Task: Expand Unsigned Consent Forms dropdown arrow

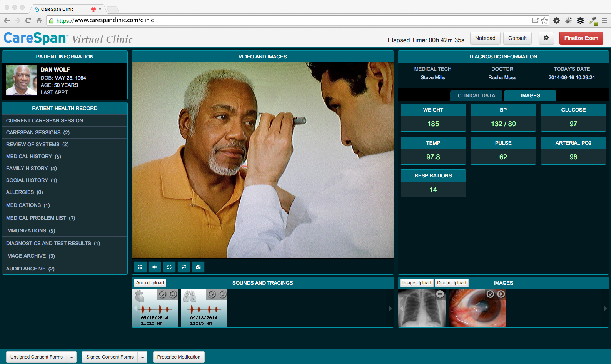Action: point(72,357)
